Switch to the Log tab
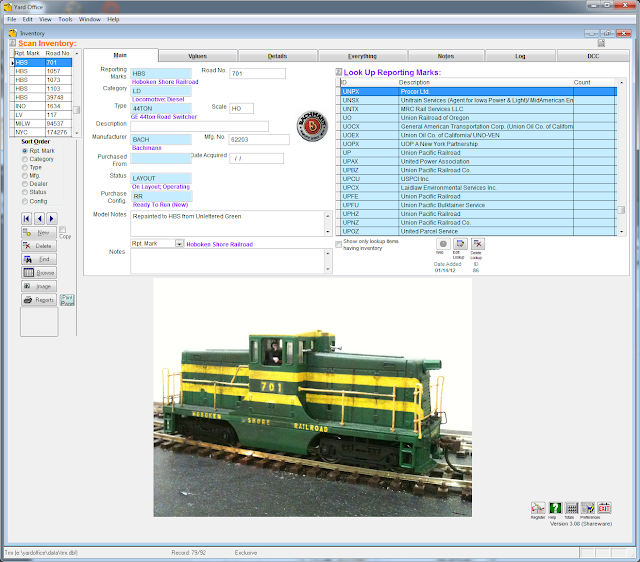This screenshot has height=562, width=640. 520,56
